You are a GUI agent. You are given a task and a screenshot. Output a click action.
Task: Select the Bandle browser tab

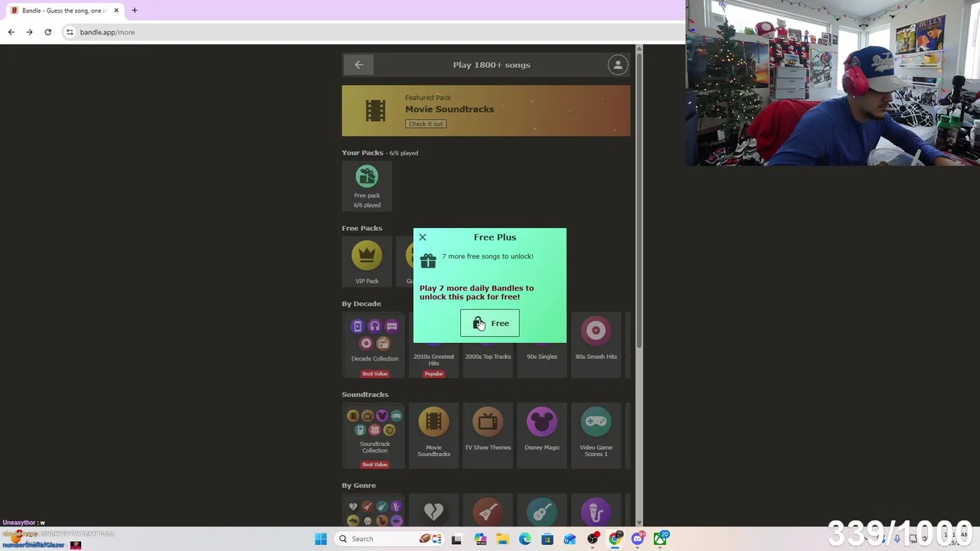[64, 11]
